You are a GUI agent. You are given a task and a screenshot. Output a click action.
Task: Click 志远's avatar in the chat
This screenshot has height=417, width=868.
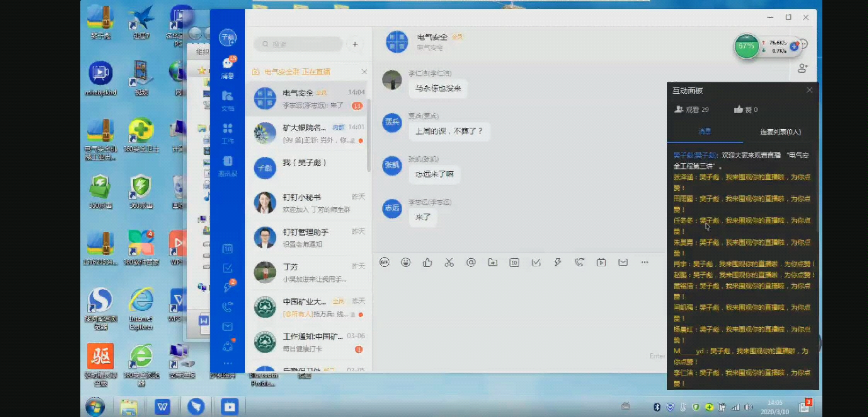(392, 208)
